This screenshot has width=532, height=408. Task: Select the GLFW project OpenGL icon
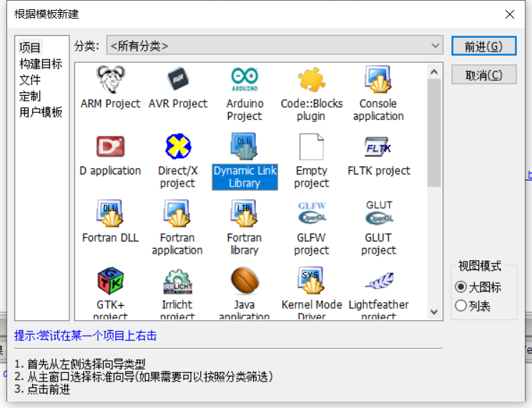coord(312,213)
